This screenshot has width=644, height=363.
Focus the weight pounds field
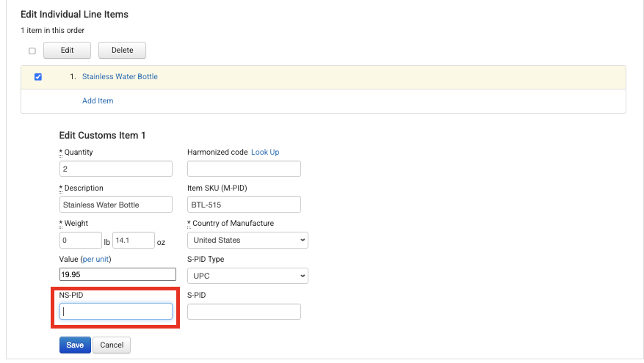[x=81, y=241]
